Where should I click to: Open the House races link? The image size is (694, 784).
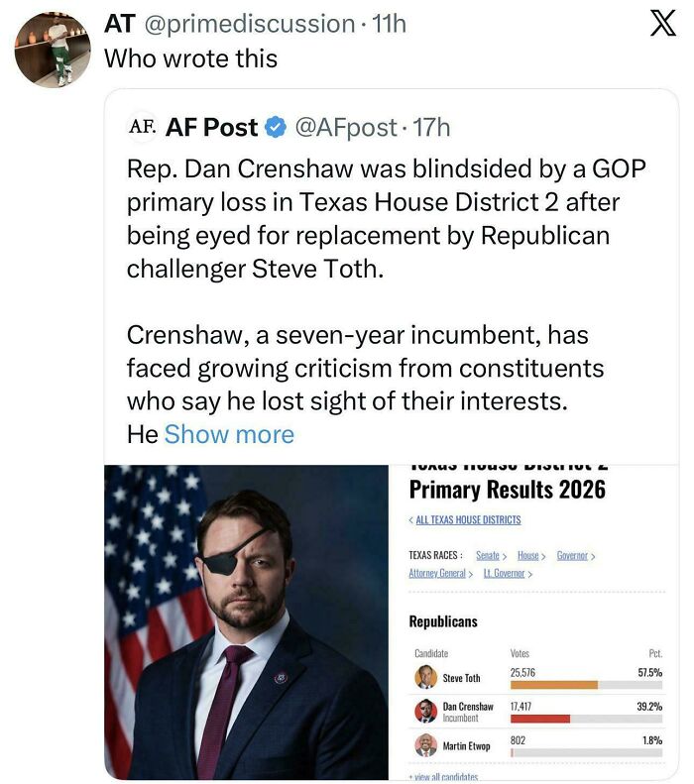(x=530, y=556)
